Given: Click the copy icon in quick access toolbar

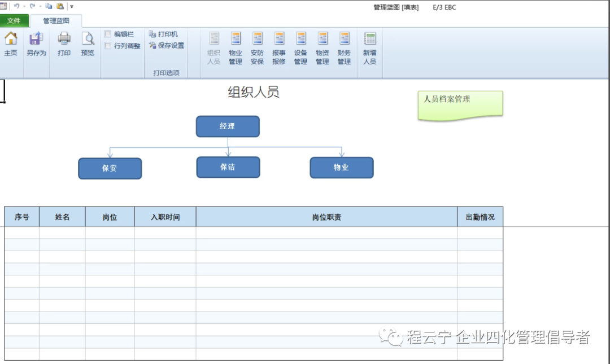Looking at the screenshot, I should point(49,6).
